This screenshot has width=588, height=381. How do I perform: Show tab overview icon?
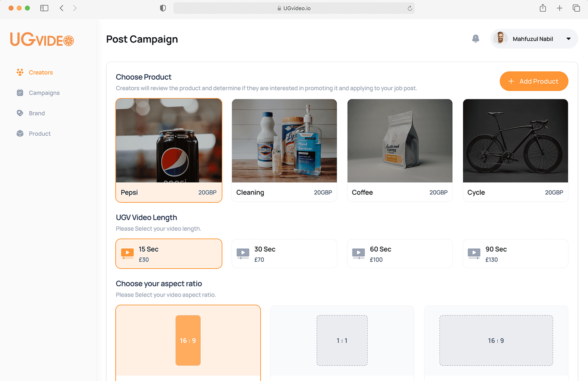pyautogui.click(x=576, y=8)
